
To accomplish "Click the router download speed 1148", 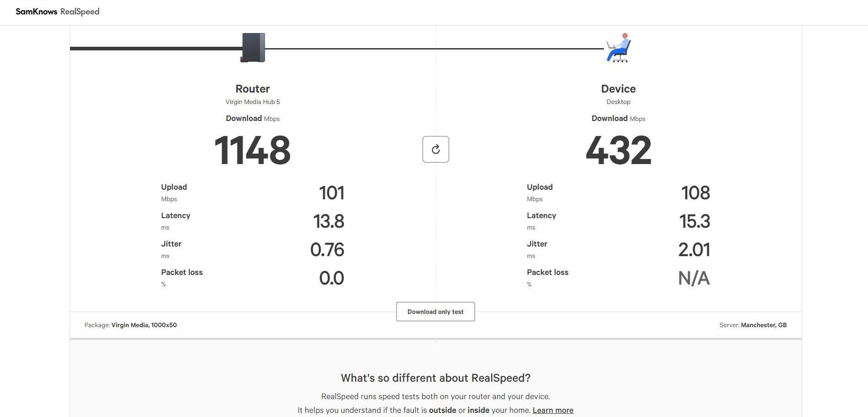I will pyautogui.click(x=252, y=150).
